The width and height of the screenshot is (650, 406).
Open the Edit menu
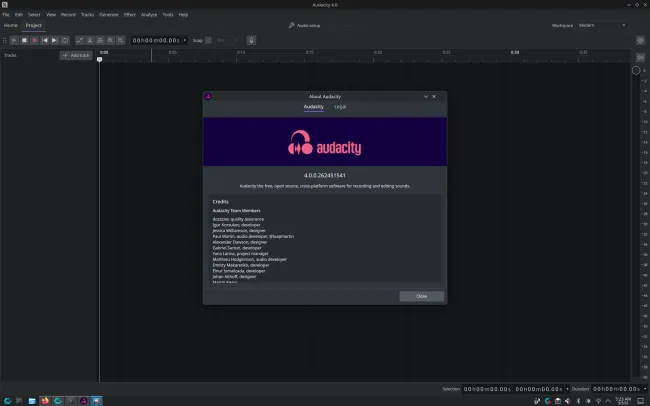pos(19,15)
